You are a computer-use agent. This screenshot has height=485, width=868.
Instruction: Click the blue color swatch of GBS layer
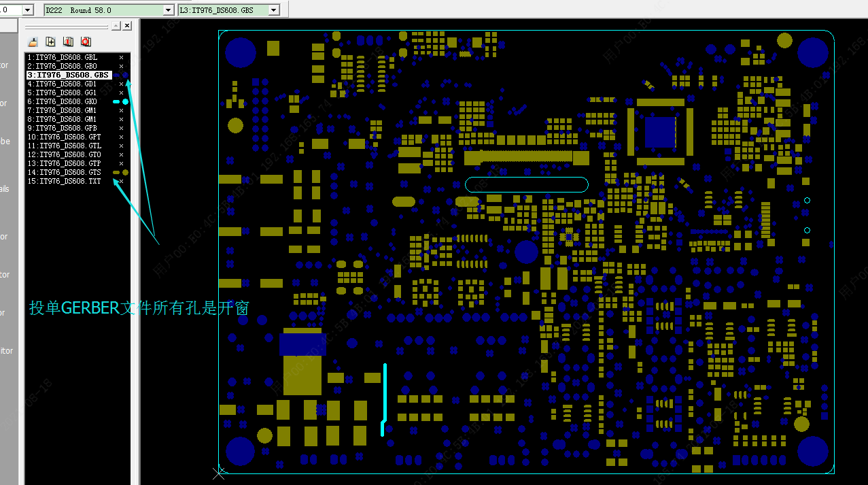(x=121, y=75)
